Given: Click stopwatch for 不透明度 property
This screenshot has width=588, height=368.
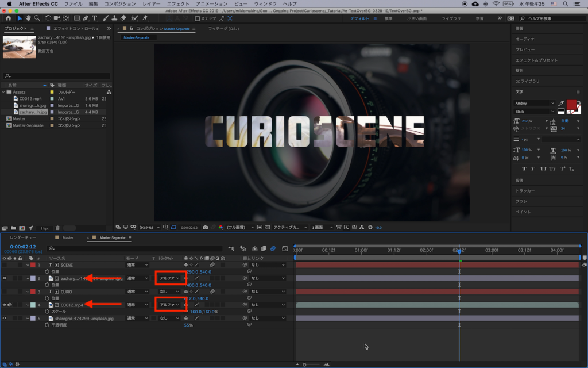Looking at the screenshot, I should 48,325.
